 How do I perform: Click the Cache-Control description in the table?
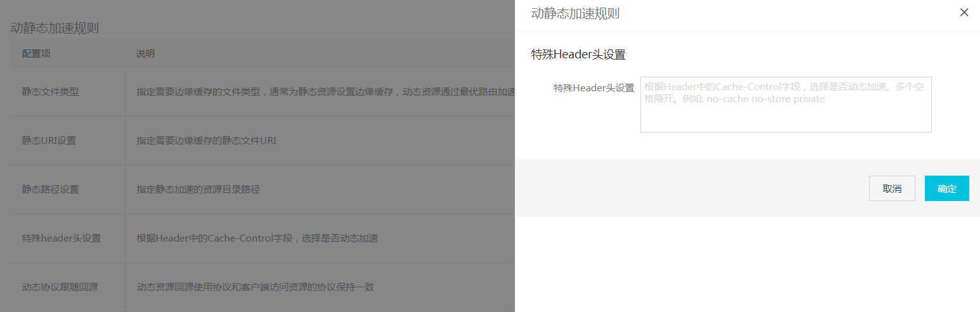[x=257, y=238]
